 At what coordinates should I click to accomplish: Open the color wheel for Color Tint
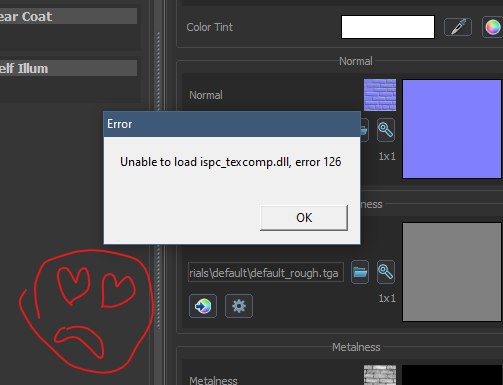click(x=493, y=27)
